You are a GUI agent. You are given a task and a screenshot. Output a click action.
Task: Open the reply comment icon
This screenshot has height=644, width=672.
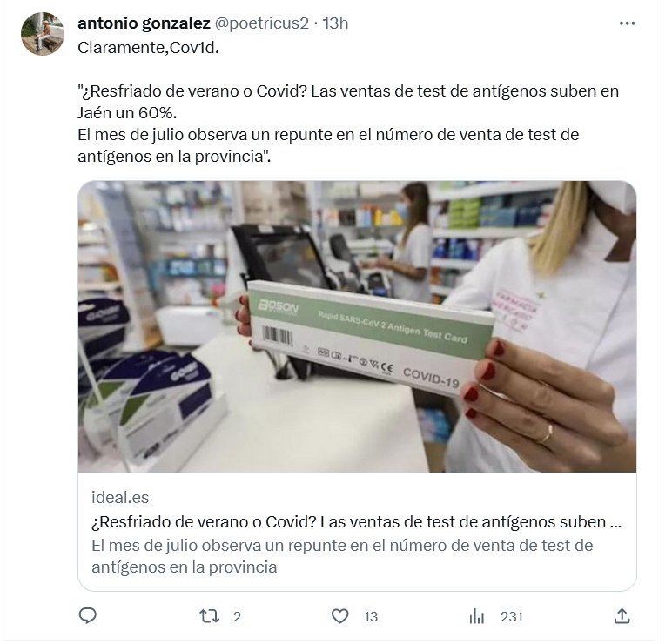(x=88, y=616)
